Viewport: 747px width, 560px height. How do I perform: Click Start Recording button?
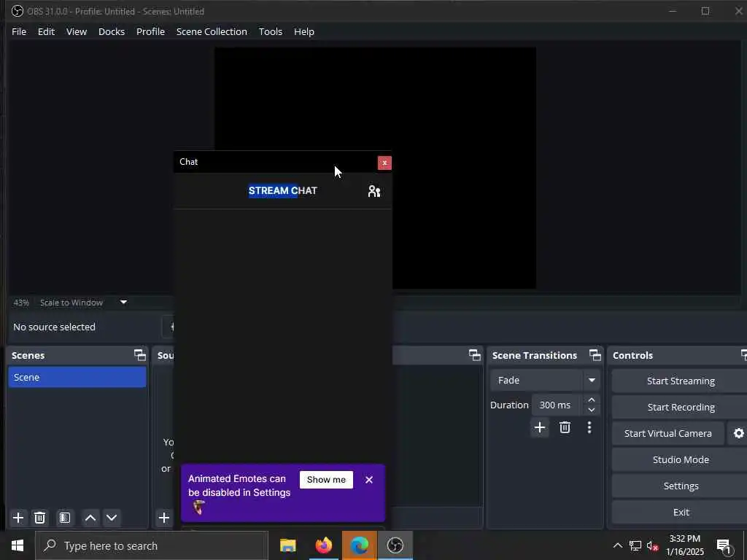click(x=681, y=407)
